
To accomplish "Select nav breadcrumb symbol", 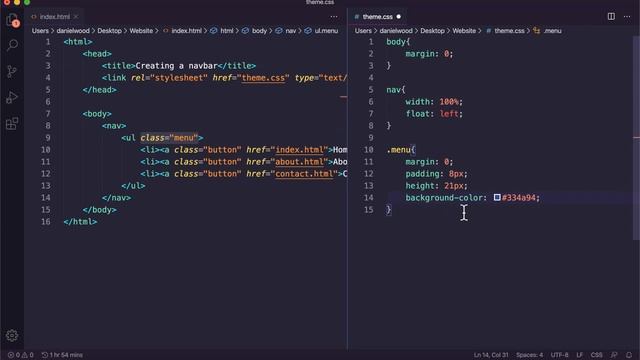I will click(286, 31).
